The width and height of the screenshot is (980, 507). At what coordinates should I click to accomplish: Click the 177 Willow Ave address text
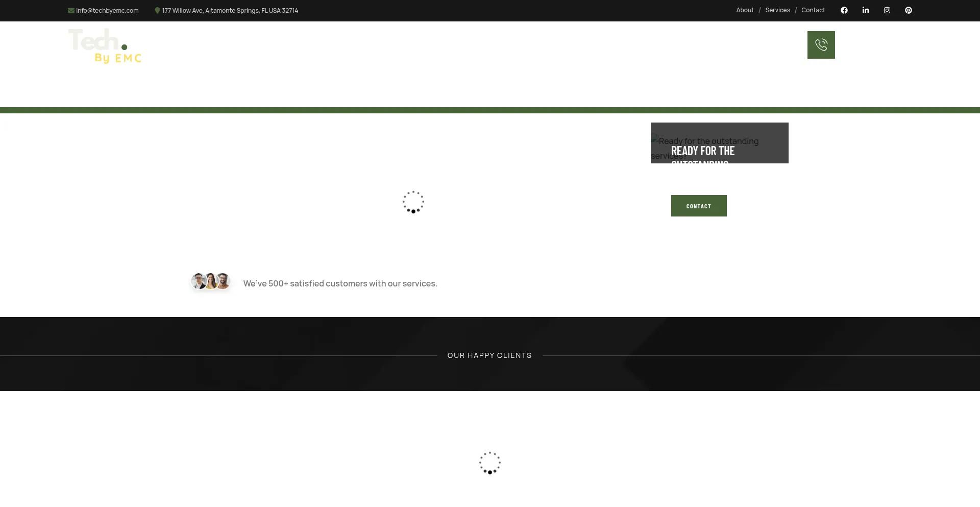click(230, 11)
